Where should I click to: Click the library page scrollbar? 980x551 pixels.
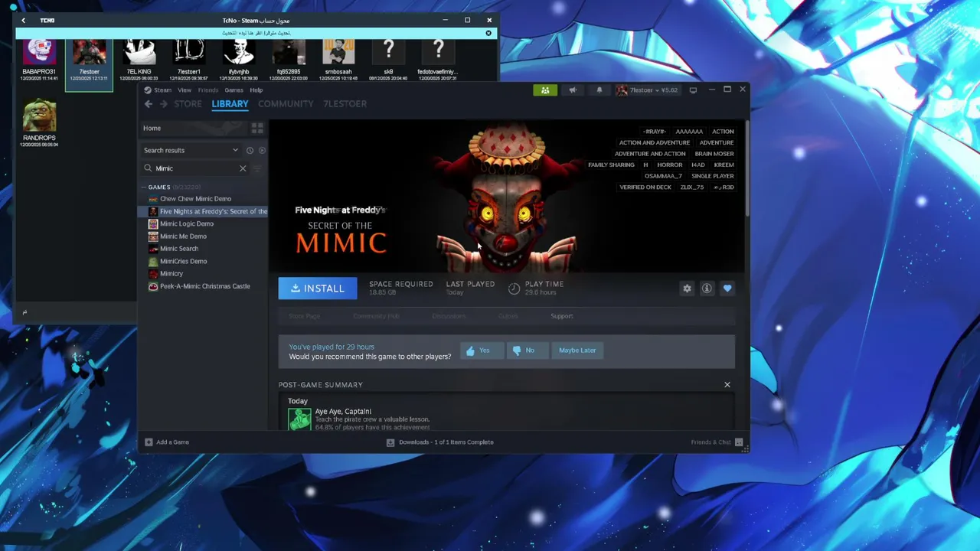(x=746, y=168)
